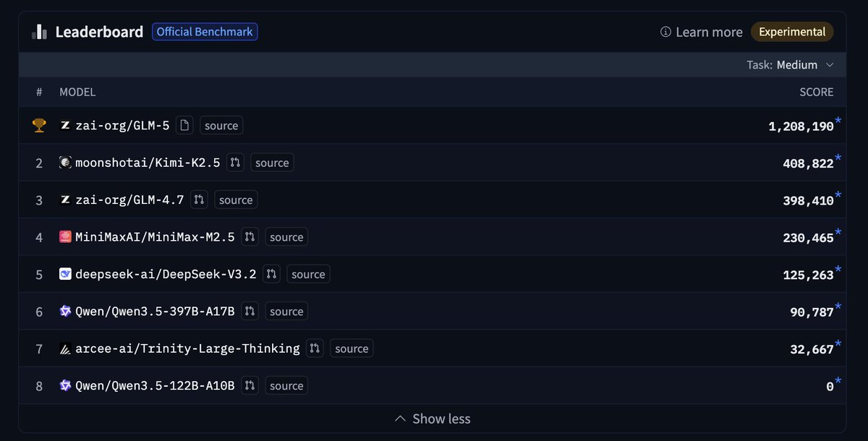The height and width of the screenshot is (441, 868).
Task: Click the source button for Trinity-Large-Thinking
Action: pos(352,349)
